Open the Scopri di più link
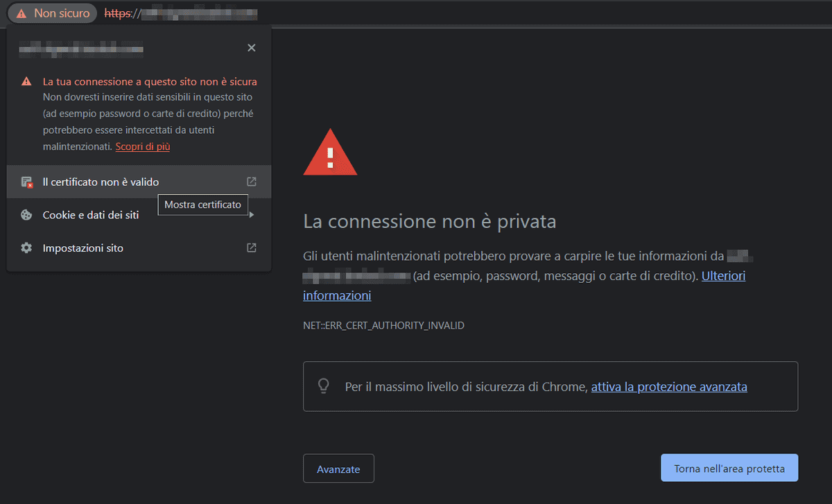The height and width of the screenshot is (504, 832). 142,146
